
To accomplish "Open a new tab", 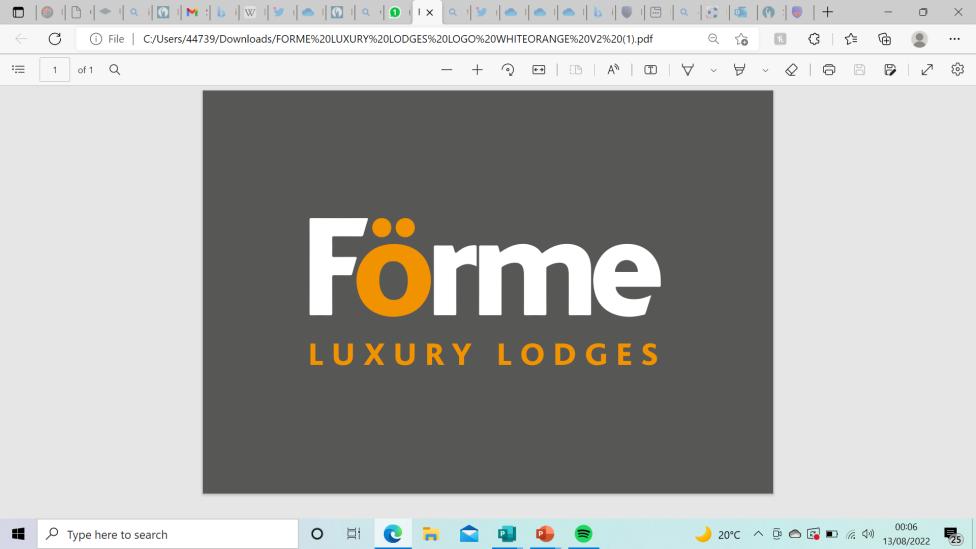I will pyautogui.click(x=827, y=12).
